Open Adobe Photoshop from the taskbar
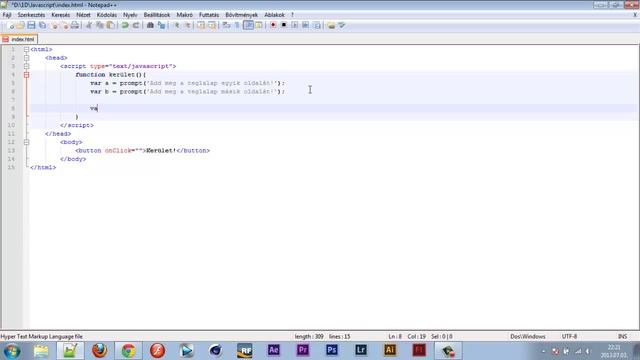Viewport: 640px width, 360px height. coord(331,351)
